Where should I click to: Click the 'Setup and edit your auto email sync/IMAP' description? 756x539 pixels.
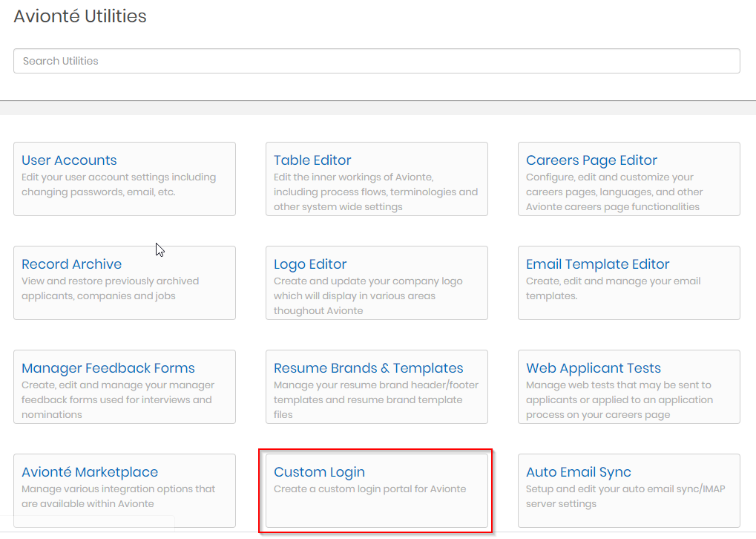[625, 496]
